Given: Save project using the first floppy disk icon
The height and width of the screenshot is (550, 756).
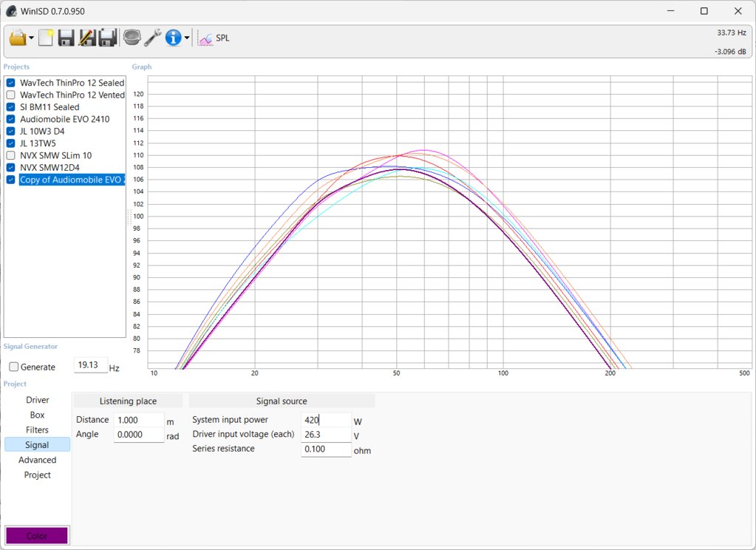Looking at the screenshot, I should (x=66, y=38).
